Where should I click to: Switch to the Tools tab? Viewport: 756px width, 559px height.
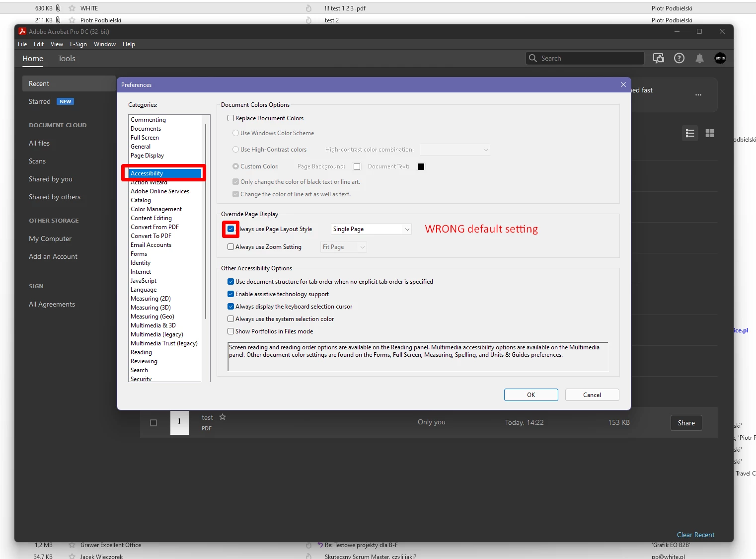pos(67,59)
